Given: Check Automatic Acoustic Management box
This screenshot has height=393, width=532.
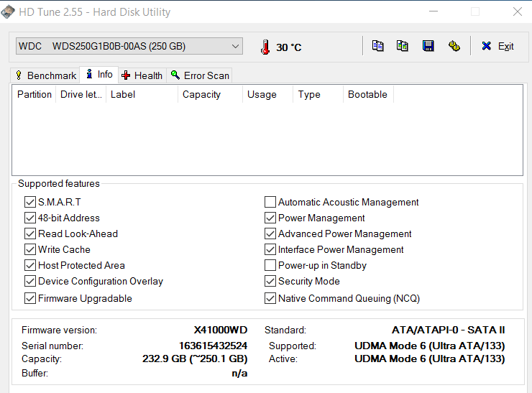Looking at the screenshot, I should tap(270, 202).
